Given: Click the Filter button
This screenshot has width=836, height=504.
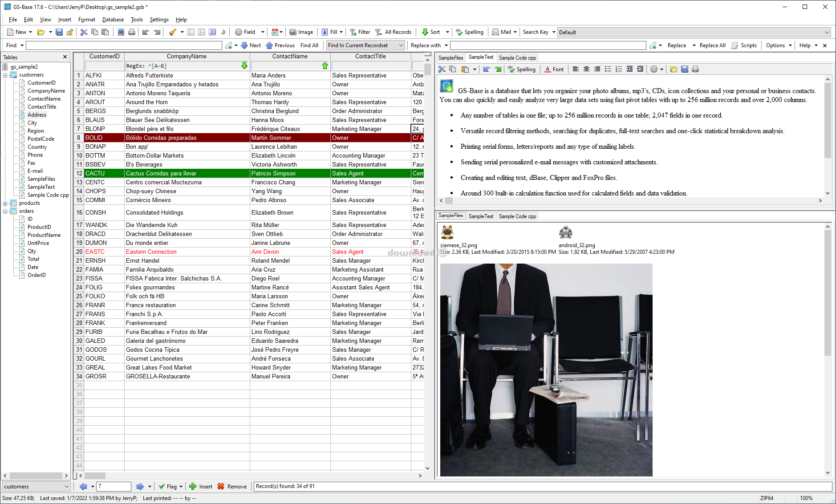Looking at the screenshot, I should [x=360, y=32].
